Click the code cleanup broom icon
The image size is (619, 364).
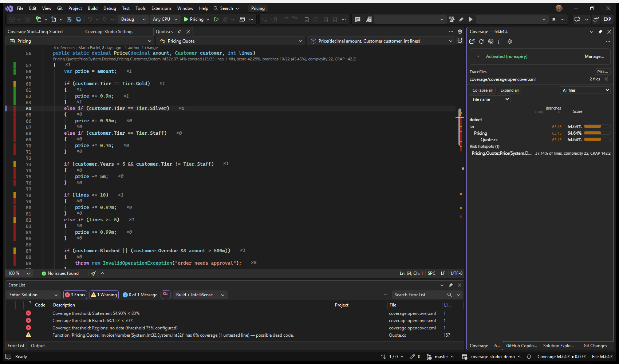pyautogui.click(x=94, y=273)
